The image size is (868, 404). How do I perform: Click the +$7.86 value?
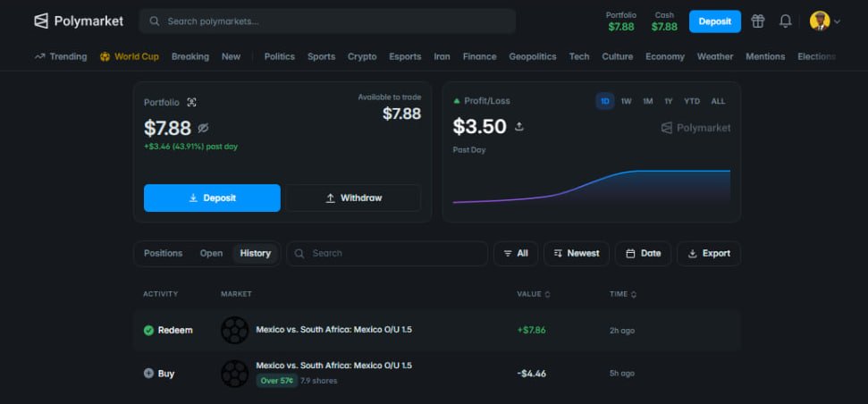tap(531, 331)
